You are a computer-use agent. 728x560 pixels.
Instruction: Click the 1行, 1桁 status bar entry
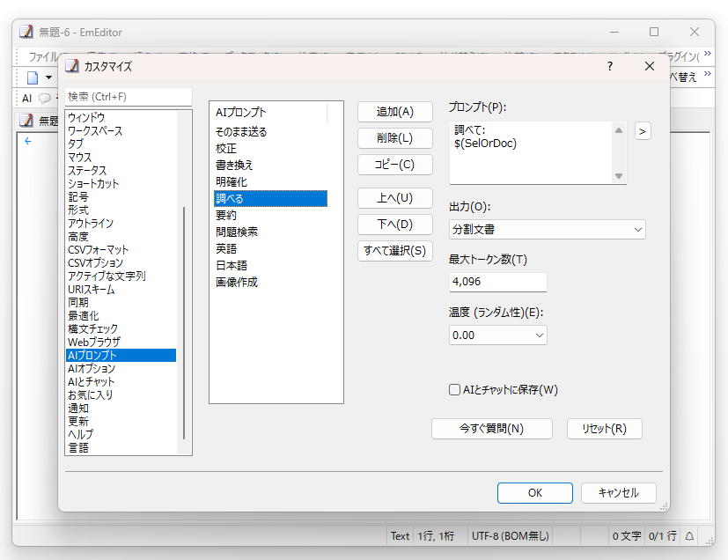(x=436, y=536)
